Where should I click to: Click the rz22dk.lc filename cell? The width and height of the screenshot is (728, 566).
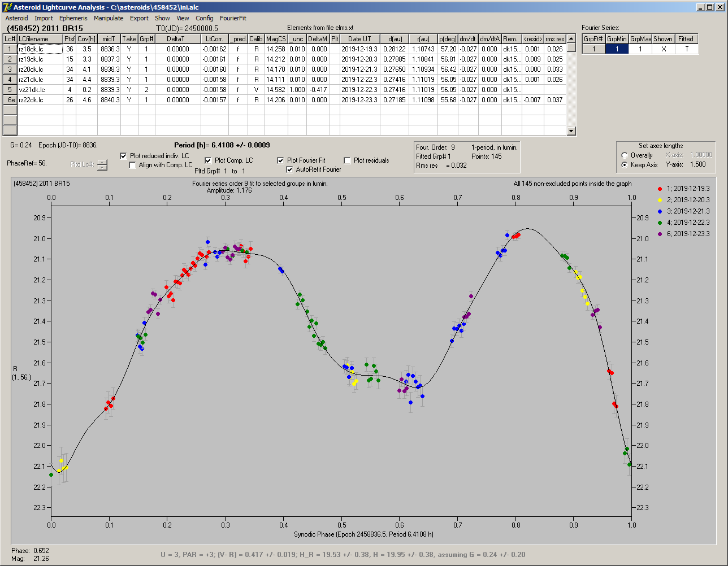click(40, 100)
